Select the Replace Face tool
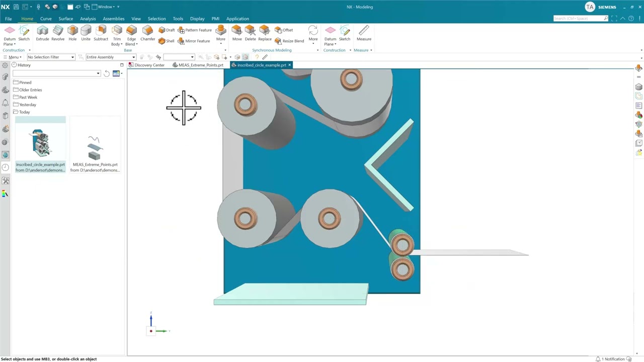This screenshot has width=644, height=362. click(x=265, y=34)
